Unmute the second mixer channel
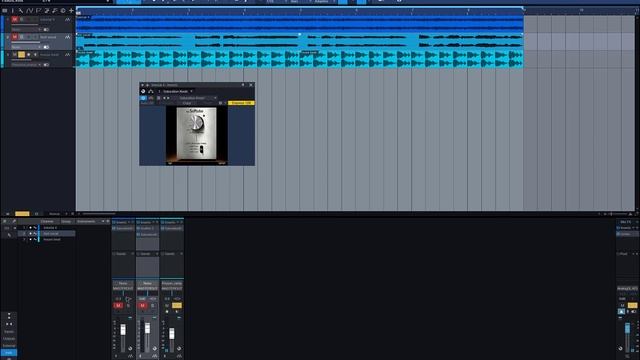 pyautogui.click(x=142, y=305)
